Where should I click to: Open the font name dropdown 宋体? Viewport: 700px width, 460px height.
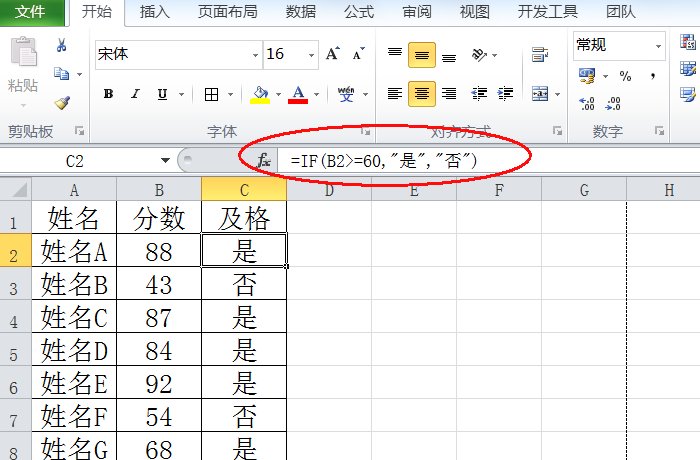coord(255,55)
